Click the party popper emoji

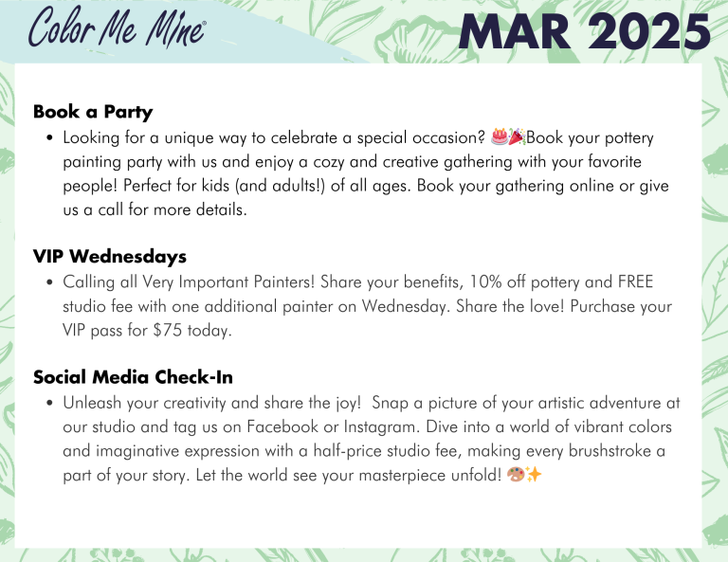pos(517,136)
